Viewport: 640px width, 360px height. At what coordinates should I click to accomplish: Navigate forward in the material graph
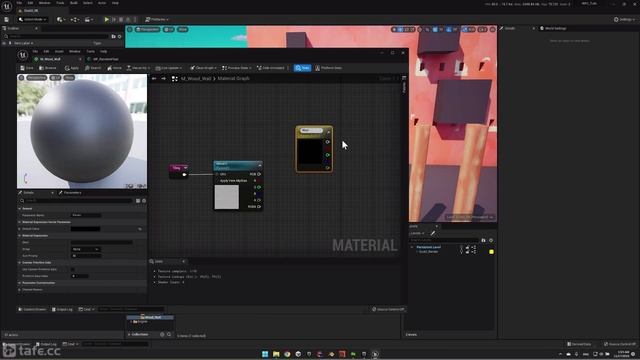pos(164,78)
